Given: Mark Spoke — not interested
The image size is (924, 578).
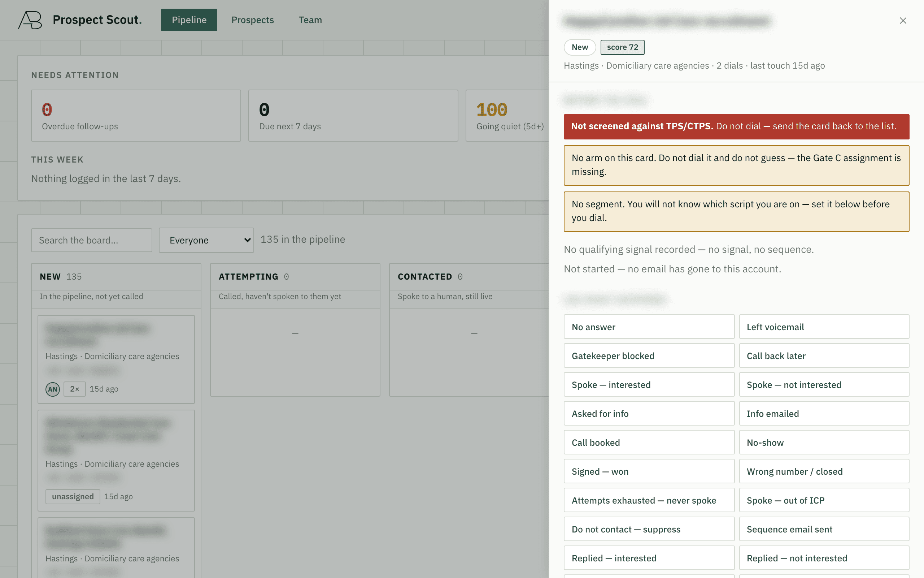Looking at the screenshot, I should click(824, 385).
